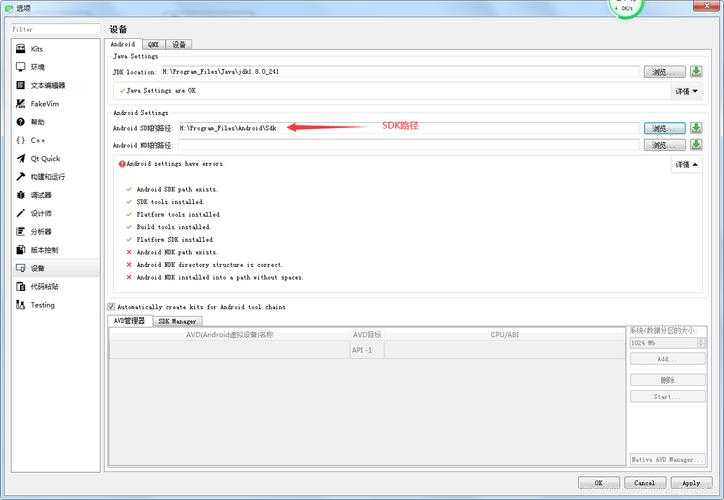Browse for Android NDK path
The image size is (724, 500).
pyautogui.click(x=665, y=145)
